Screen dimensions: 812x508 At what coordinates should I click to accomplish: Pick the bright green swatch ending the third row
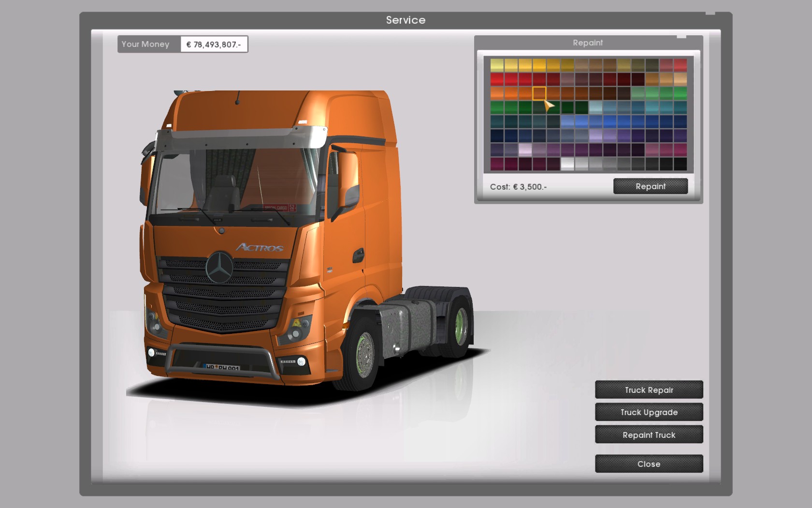point(680,93)
